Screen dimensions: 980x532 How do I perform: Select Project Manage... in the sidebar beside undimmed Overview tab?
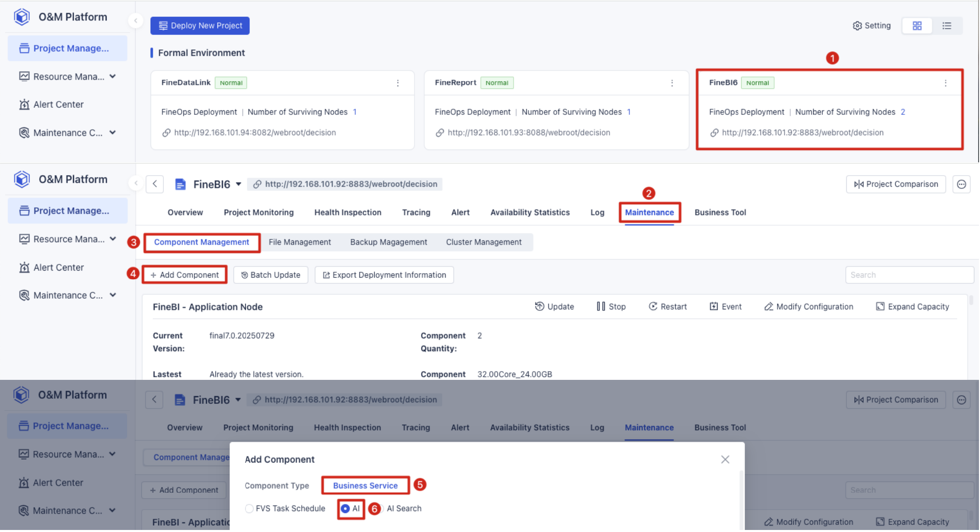(x=67, y=211)
